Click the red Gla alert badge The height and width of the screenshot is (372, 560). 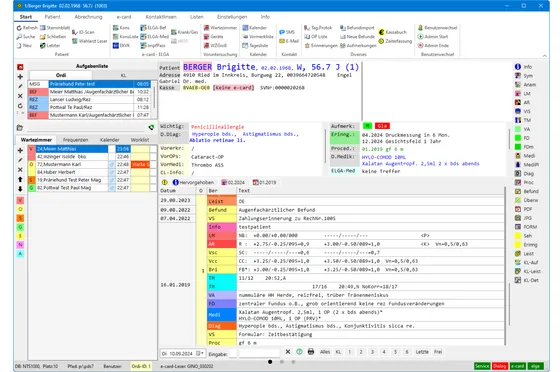pos(382,126)
